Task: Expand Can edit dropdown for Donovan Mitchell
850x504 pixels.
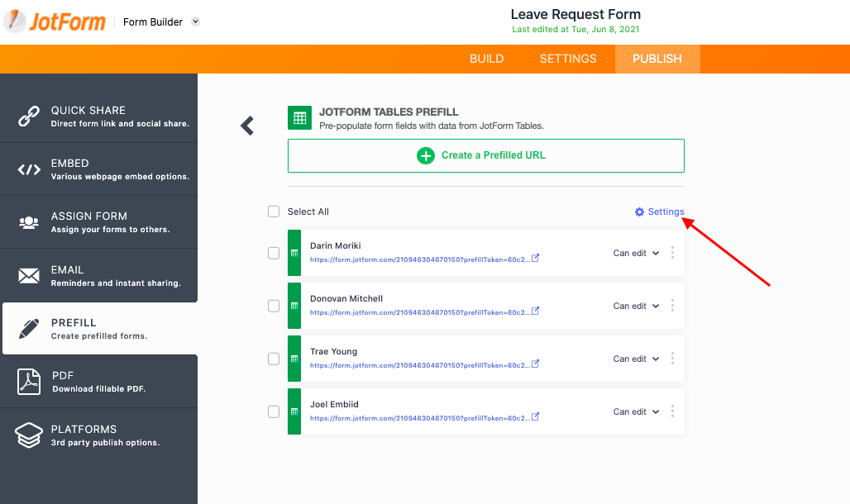Action: point(637,307)
